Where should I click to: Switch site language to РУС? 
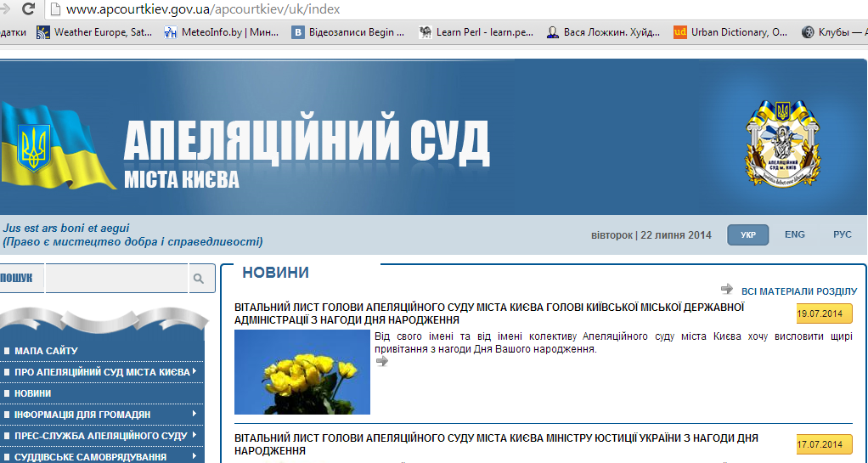coord(842,234)
